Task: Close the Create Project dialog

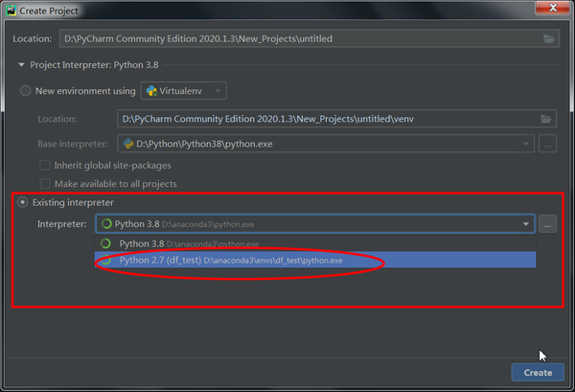Action: (553, 8)
